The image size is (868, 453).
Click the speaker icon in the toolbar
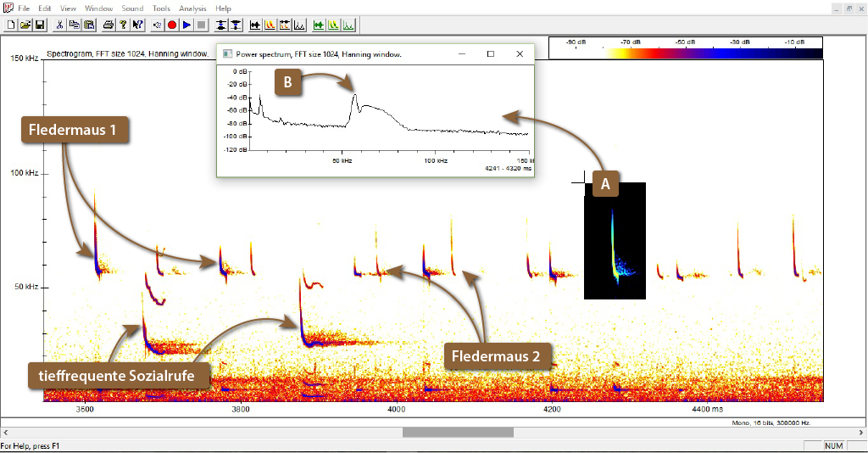158,25
